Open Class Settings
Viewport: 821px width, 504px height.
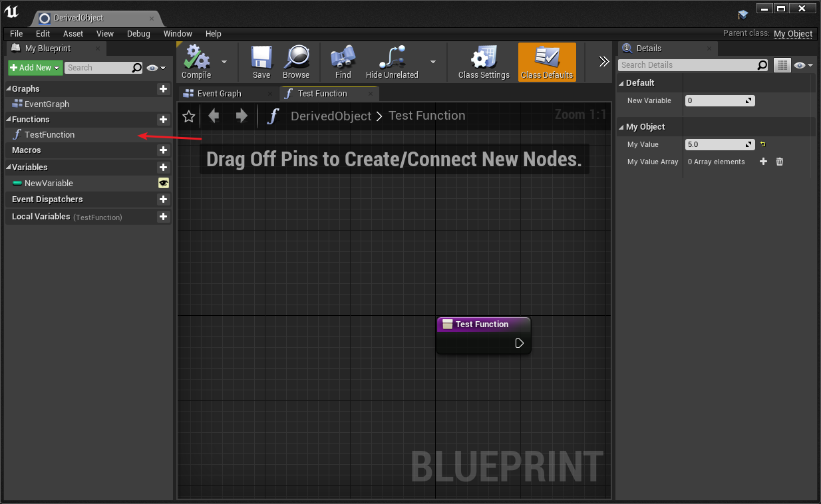click(x=484, y=62)
